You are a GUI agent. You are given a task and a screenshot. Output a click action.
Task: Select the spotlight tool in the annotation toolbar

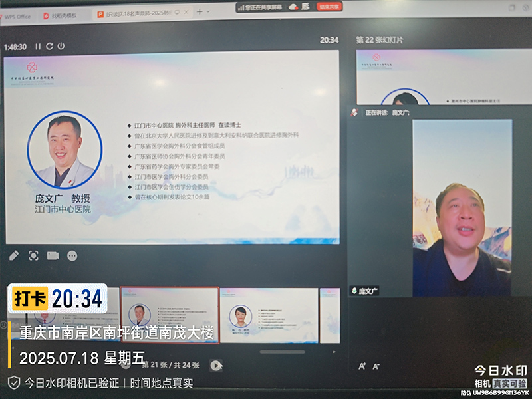tap(34, 255)
